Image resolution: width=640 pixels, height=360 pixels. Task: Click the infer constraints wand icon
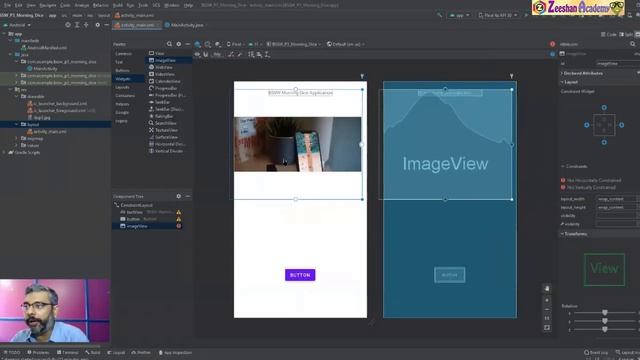240,54
